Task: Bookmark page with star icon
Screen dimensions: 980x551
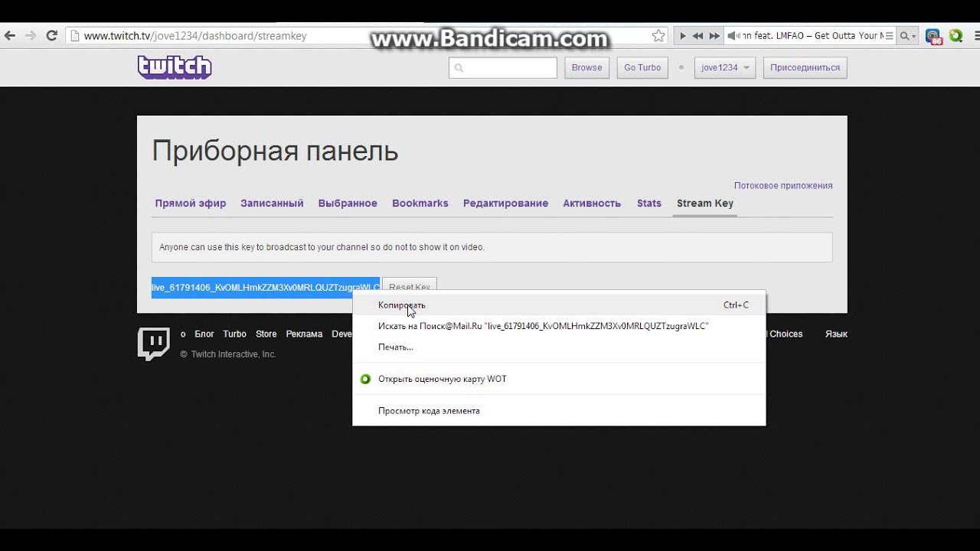Action: point(658,35)
